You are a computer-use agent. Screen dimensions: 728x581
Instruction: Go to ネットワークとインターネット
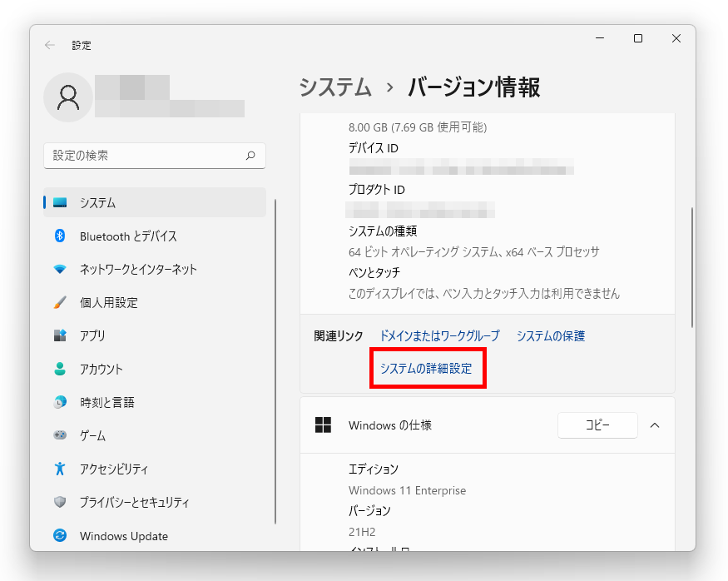[x=155, y=270]
